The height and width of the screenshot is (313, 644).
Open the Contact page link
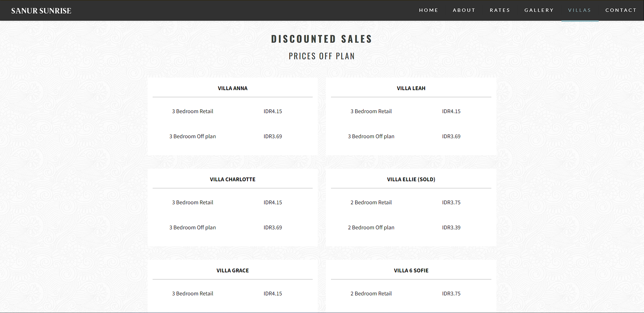(621, 10)
